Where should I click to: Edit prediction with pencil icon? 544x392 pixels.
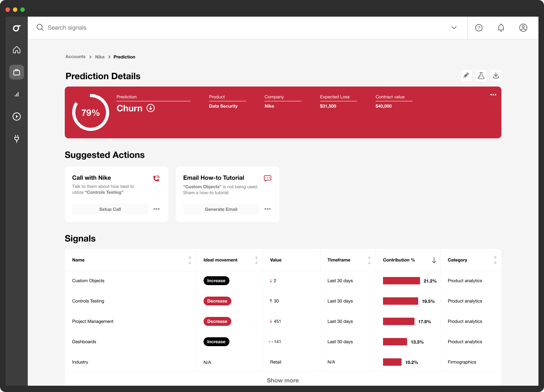point(466,75)
